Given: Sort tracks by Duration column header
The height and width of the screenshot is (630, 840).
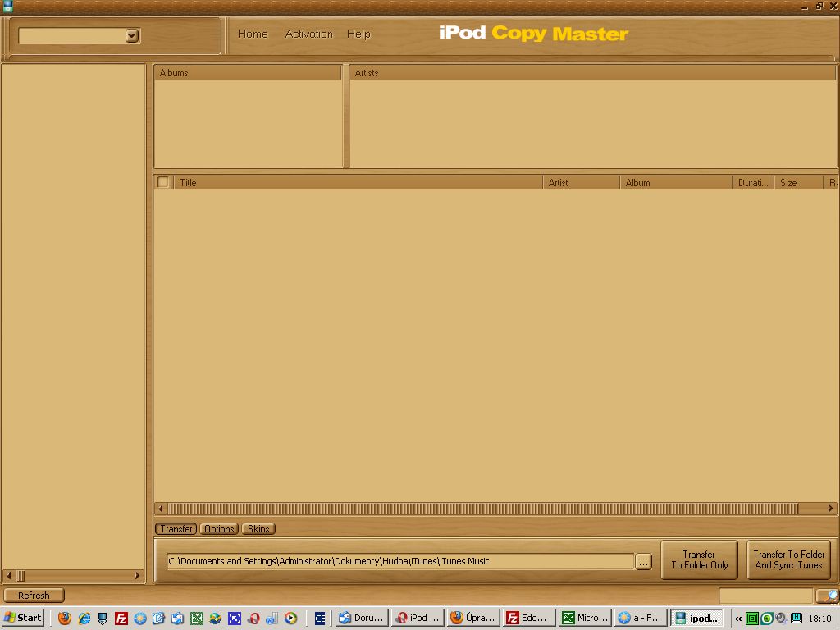Looking at the screenshot, I should (753, 183).
